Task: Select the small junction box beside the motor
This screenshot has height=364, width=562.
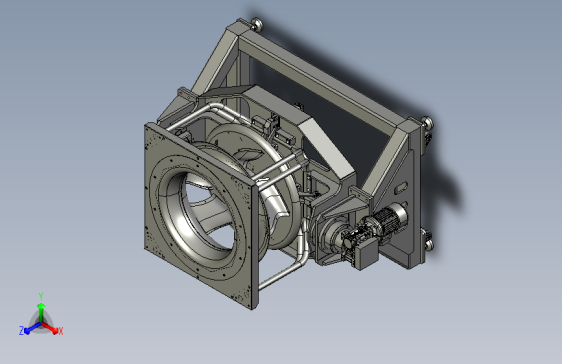Action: tap(368, 254)
